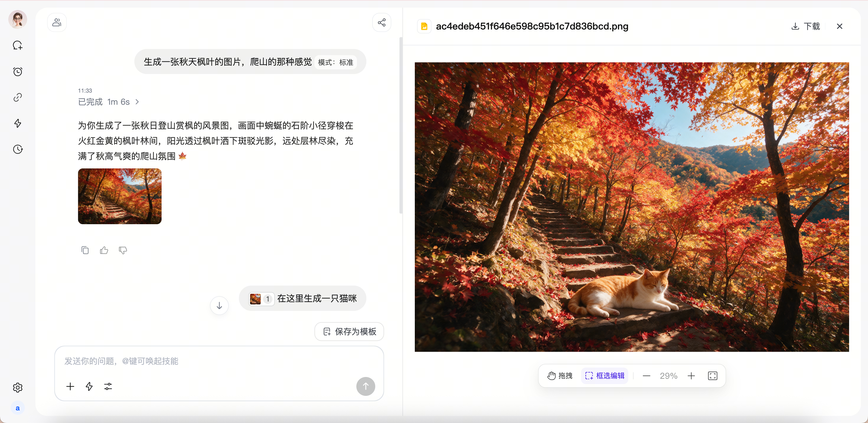This screenshot has height=423, width=868.
Task: Close the image preview panel
Action: coord(840,26)
